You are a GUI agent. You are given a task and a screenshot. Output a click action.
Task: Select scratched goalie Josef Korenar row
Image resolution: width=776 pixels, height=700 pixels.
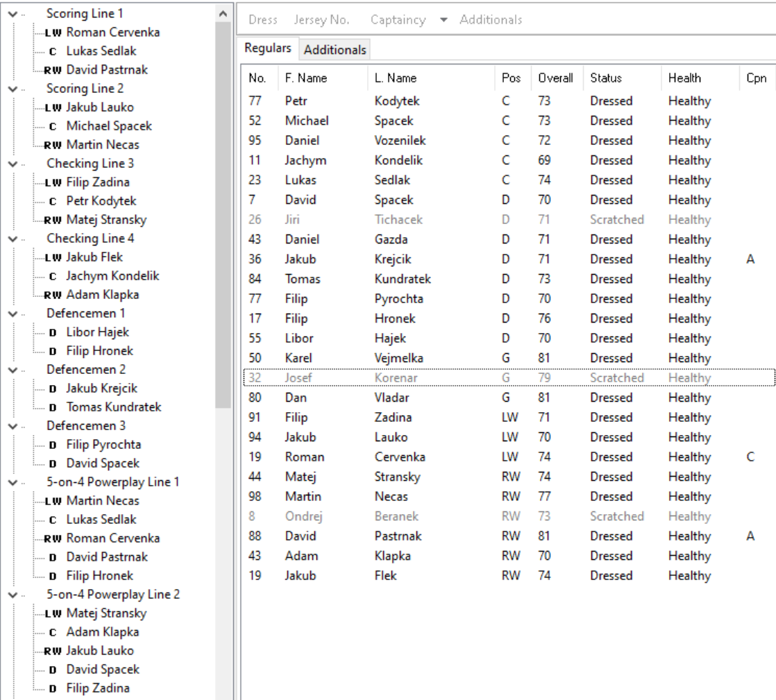[509, 378]
